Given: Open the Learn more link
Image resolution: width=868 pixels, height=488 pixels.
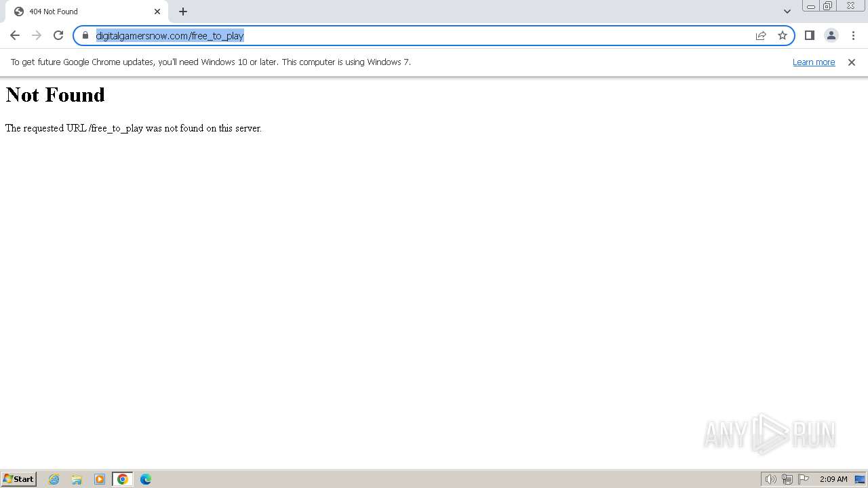Looking at the screenshot, I should [814, 62].
